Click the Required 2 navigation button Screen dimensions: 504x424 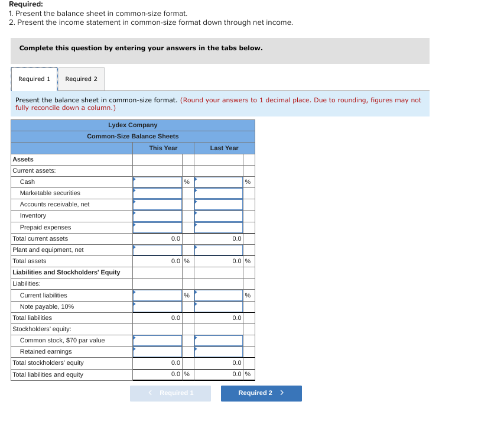(261, 393)
